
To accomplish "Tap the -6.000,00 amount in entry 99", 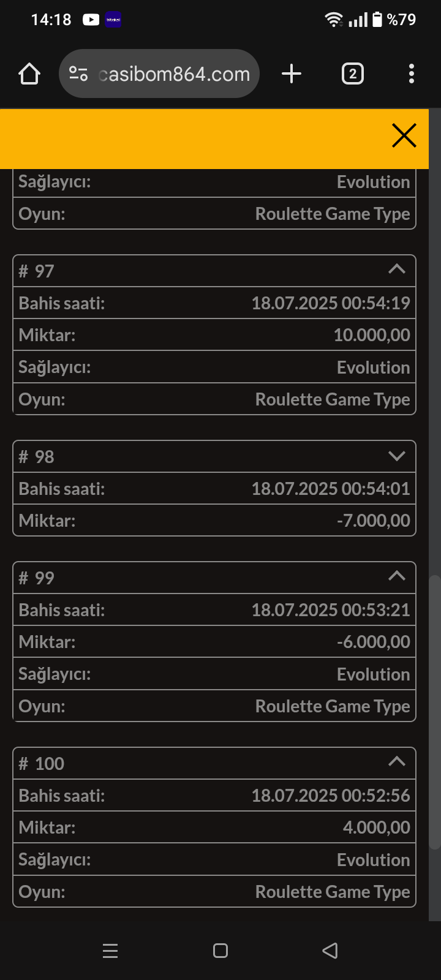I will click(373, 642).
